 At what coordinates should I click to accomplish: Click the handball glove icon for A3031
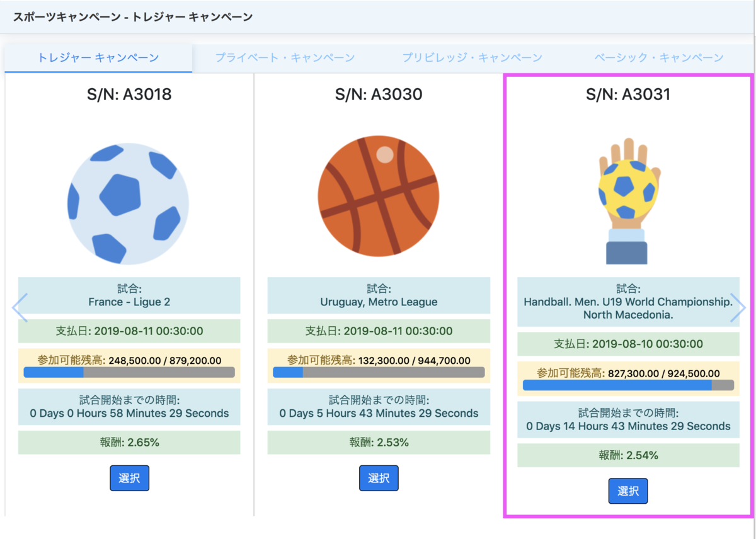[629, 201]
